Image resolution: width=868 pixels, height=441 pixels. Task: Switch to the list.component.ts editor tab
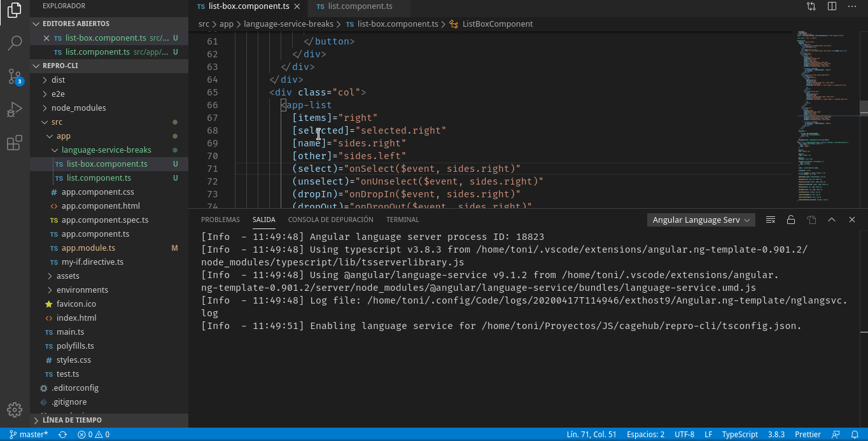click(x=360, y=6)
